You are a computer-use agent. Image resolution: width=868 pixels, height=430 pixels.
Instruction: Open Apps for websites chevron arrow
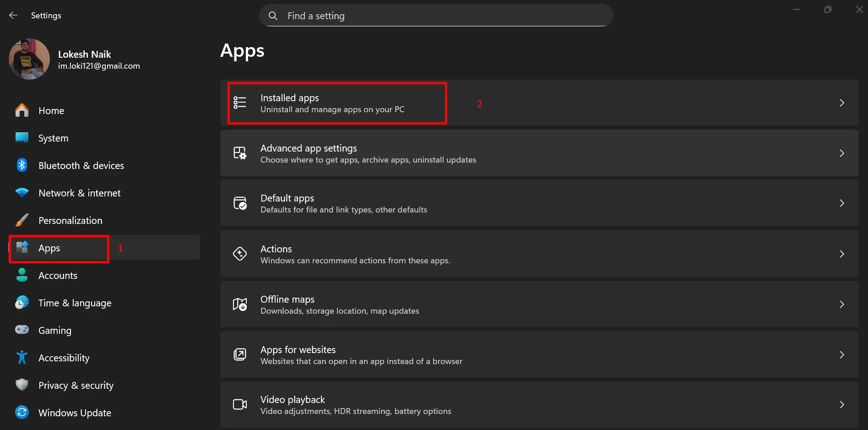pyautogui.click(x=841, y=354)
